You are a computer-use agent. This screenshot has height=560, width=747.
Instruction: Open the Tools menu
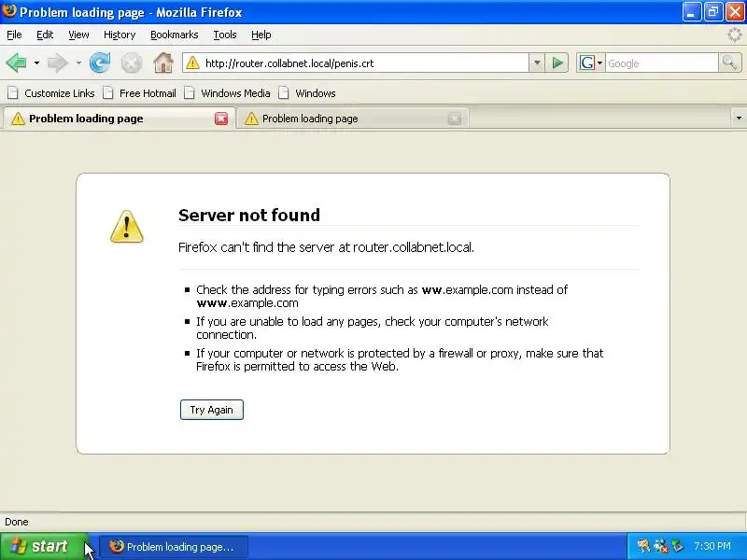tap(225, 35)
